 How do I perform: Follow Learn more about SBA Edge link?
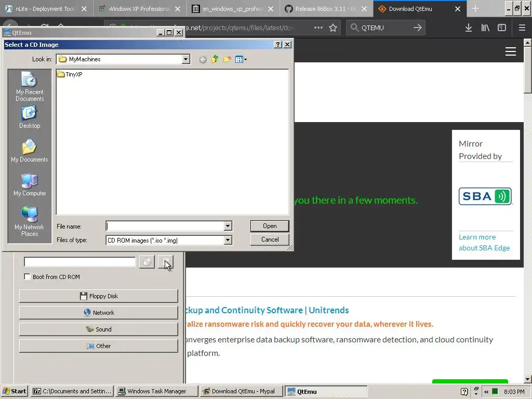pos(484,242)
